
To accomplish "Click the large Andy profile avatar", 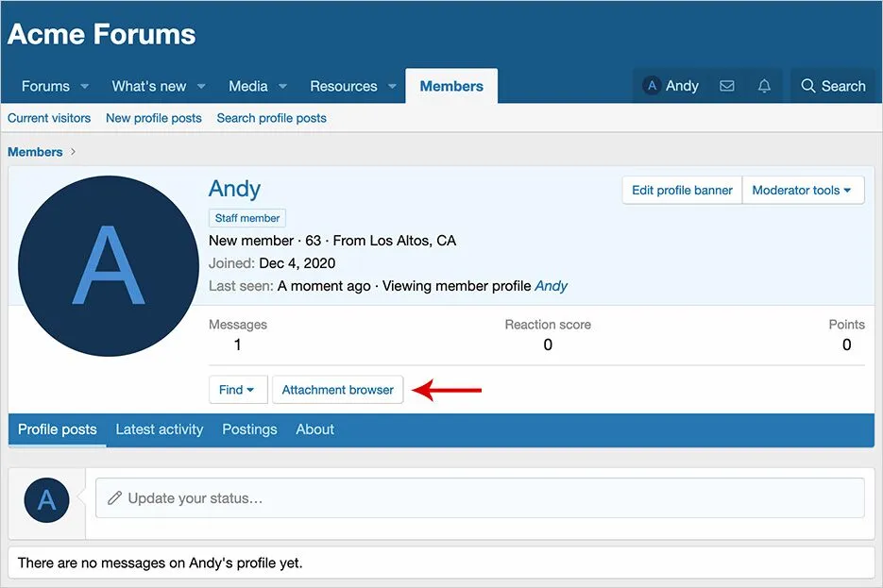I will coord(109,266).
